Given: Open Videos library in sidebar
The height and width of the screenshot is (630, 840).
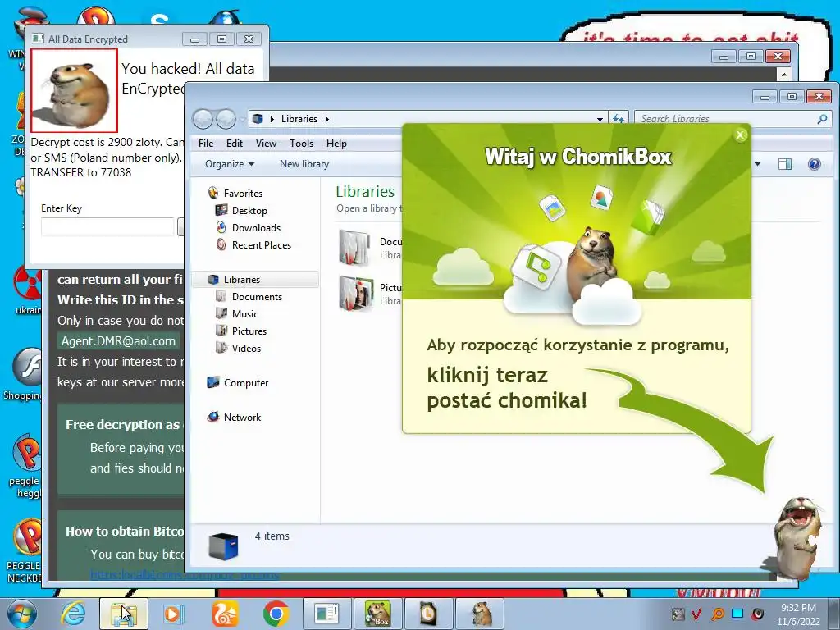Looking at the screenshot, I should pyautogui.click(x=246, y=348).
